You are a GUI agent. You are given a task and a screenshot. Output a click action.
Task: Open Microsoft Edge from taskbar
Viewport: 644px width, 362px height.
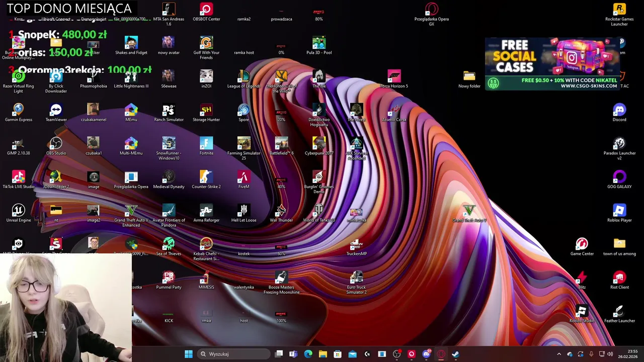(x=308, y=354)
